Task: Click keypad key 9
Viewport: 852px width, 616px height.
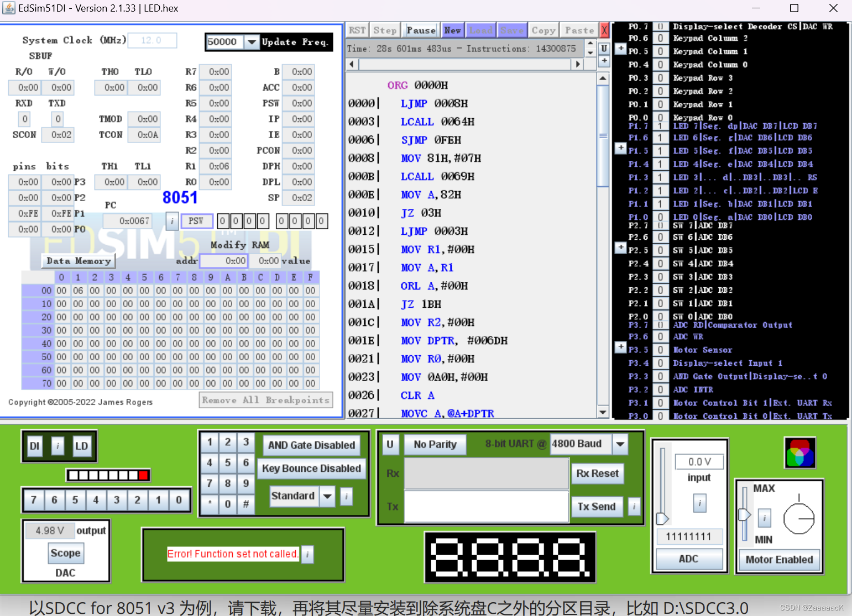Action: click(246, 483)
